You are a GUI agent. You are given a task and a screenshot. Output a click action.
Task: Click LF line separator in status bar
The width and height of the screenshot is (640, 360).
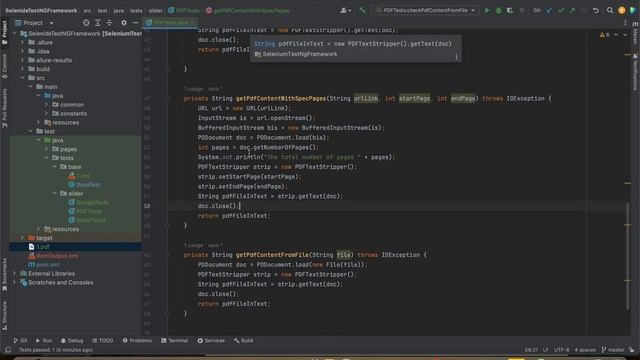tap(545, 350)
